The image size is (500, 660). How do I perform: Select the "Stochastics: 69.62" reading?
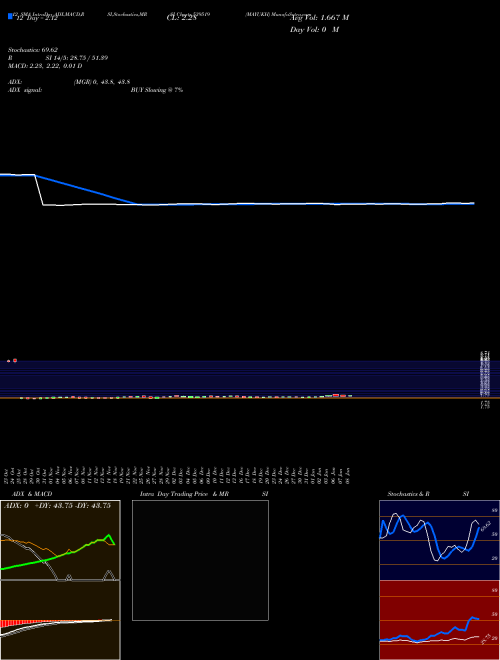(33, 50)
